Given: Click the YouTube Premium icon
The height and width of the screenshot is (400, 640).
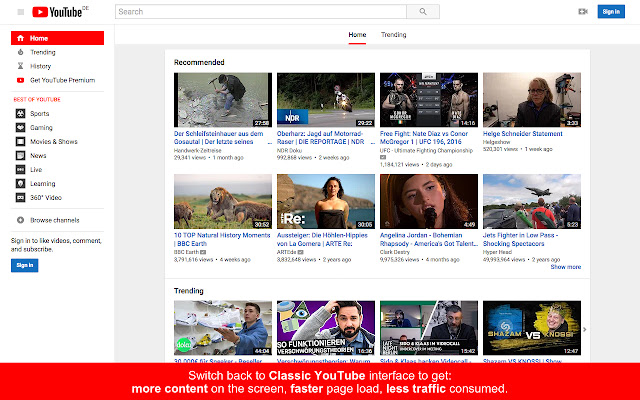Looking at the screenshot, I should [x=20, y=80].
